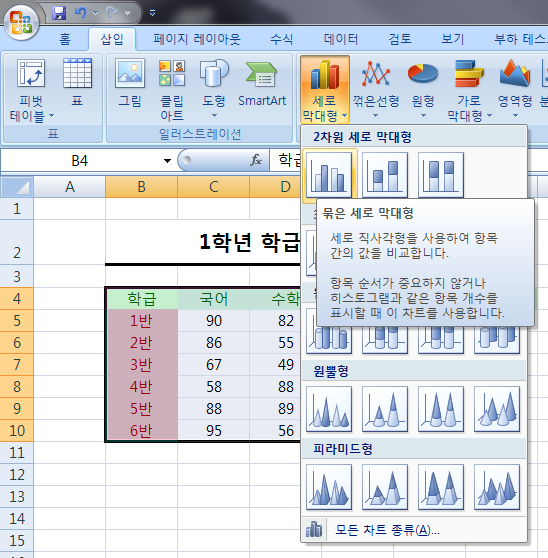Insert a 그림 picture

[130, 83]
